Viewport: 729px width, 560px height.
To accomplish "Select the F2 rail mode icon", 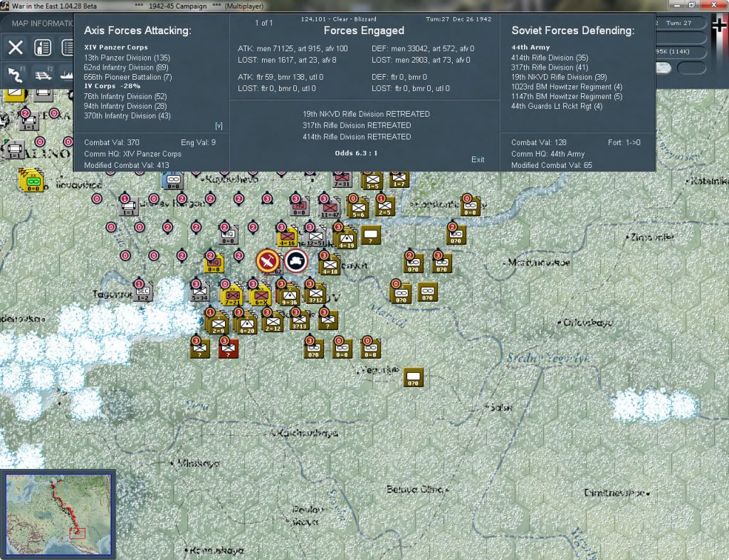I will point(43,74).
